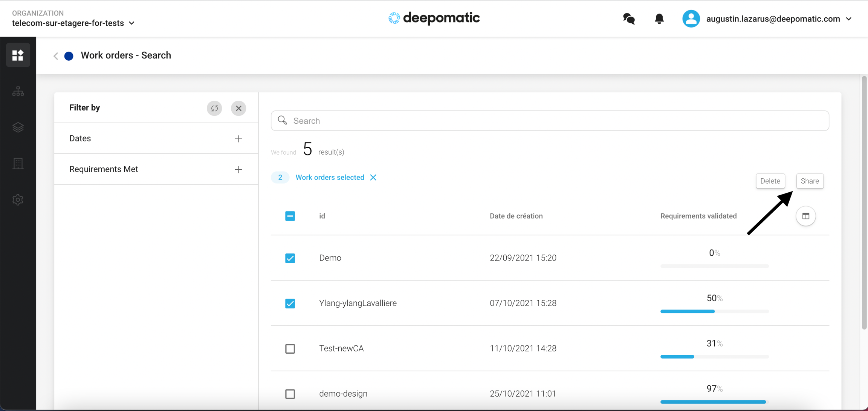Click the hierarchy tree sidebar icon
This screenshot has height=411, width=868.
(x=18, y=91)
